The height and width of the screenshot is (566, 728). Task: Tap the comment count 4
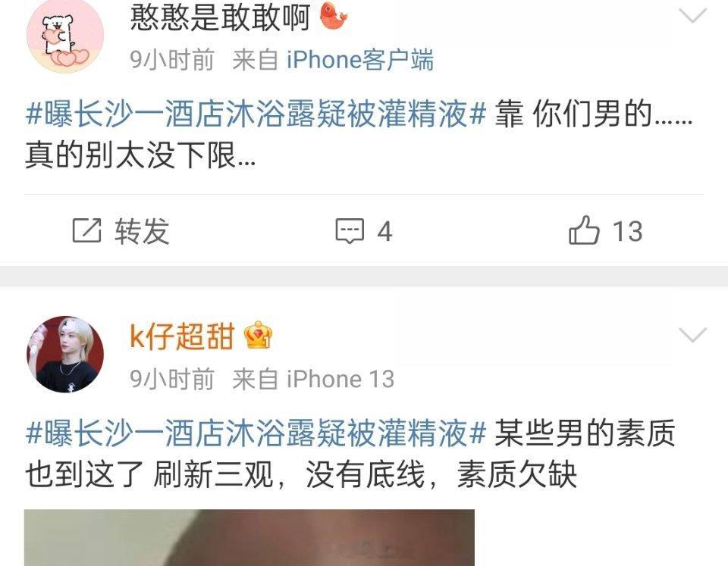384,232
